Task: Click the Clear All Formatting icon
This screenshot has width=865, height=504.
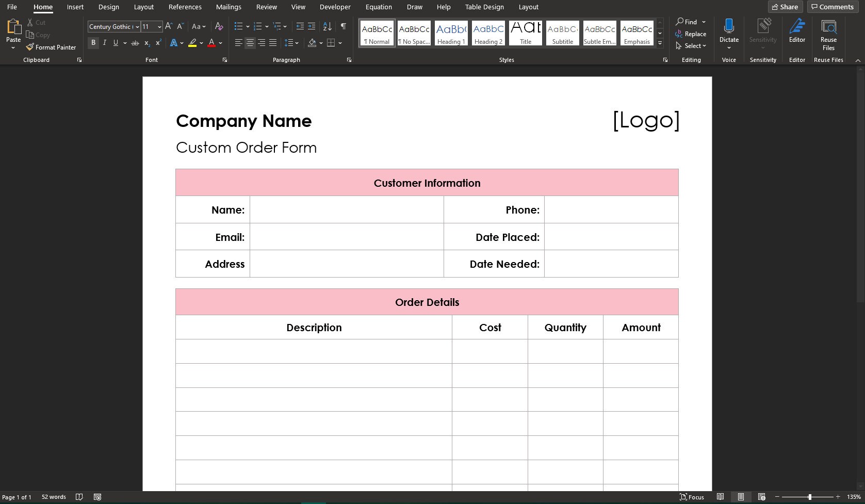Action: coord(219,26)
